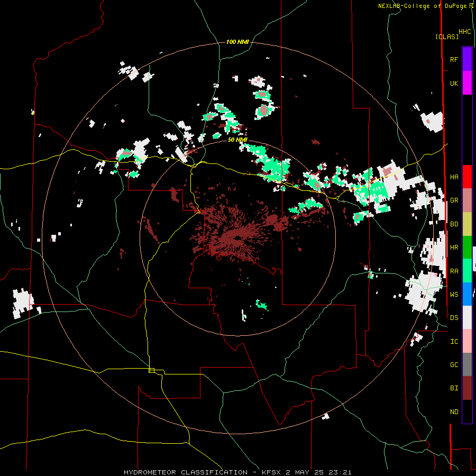Click the 'BI' legend label

pyautogui.click(x=454, y=388)
